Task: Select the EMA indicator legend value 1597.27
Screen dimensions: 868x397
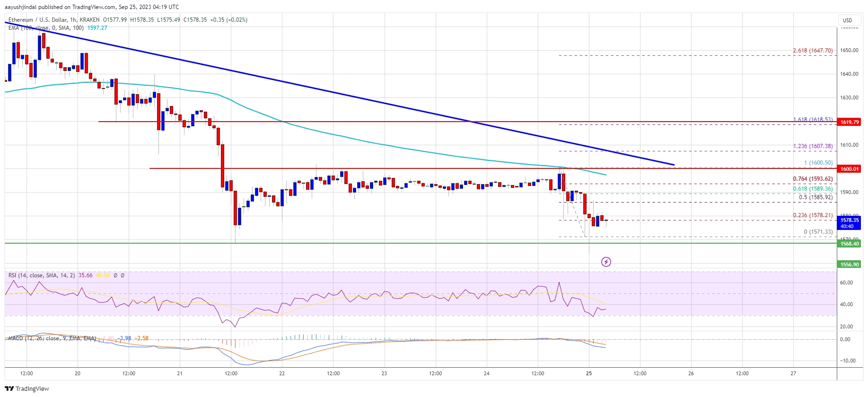Action: click(x=97, y=28)
